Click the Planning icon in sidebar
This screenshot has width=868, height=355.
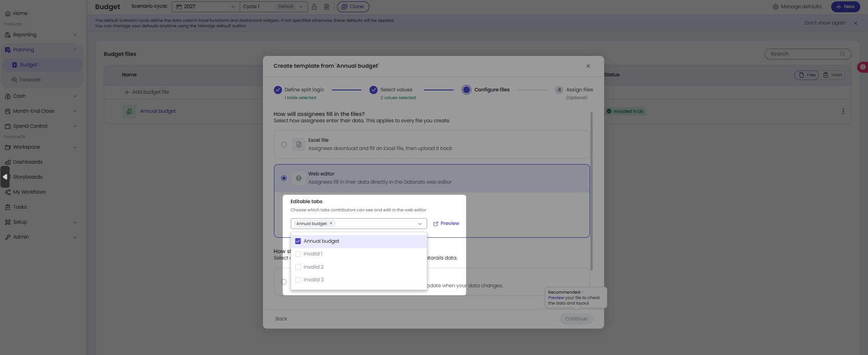[x=8, y=50]
